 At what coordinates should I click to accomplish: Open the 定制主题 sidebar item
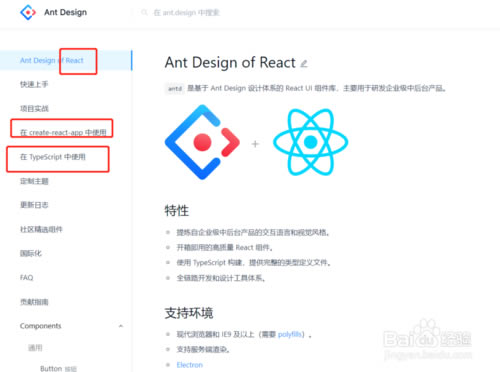[34, 181]
